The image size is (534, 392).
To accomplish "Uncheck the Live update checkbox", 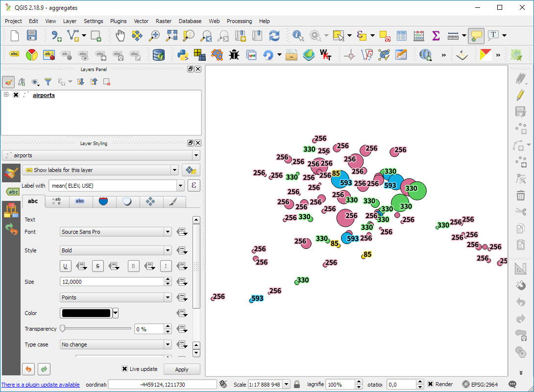I will [x=125, y=369].
